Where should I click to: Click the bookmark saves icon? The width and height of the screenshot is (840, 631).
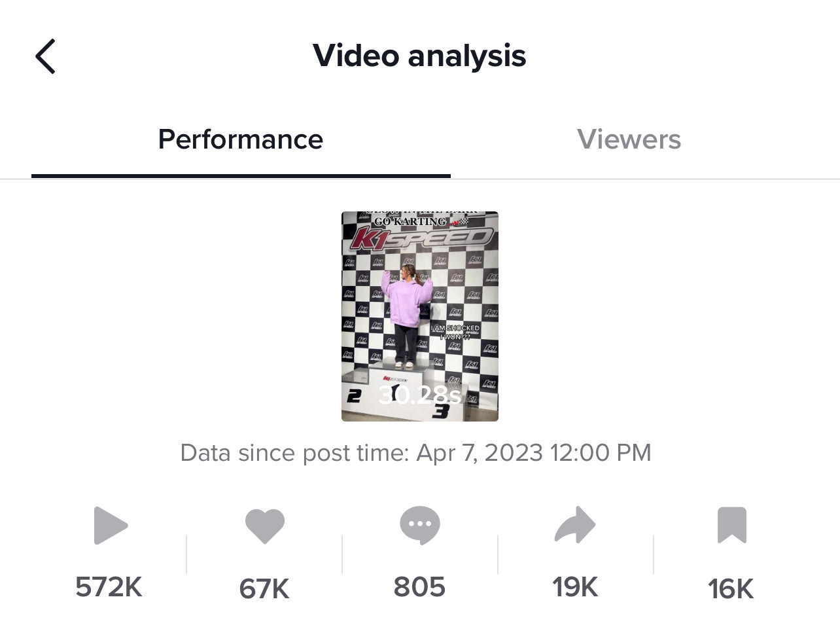731,525
